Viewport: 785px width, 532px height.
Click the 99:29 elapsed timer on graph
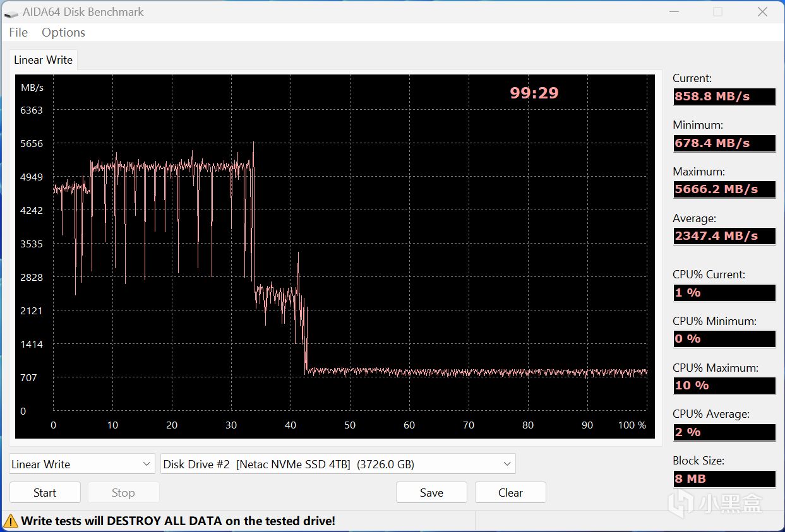click(x=534, y=93)
